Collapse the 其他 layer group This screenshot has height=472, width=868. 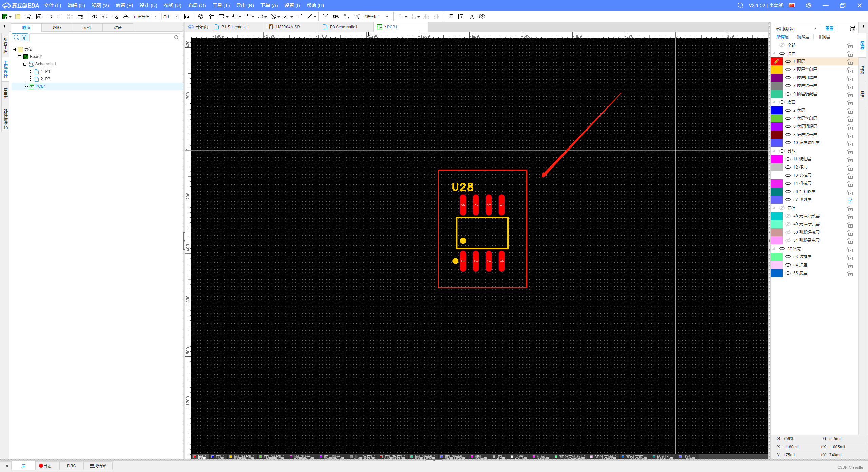(774, 151)
